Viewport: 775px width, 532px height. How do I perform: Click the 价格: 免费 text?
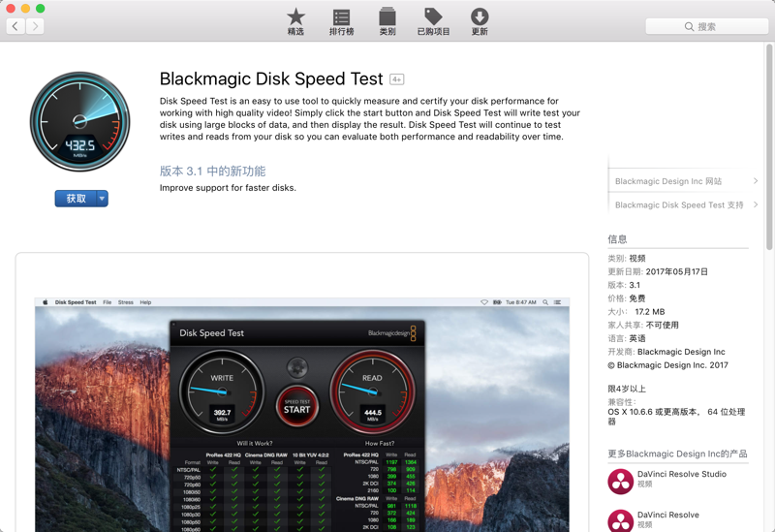(627, 298)
